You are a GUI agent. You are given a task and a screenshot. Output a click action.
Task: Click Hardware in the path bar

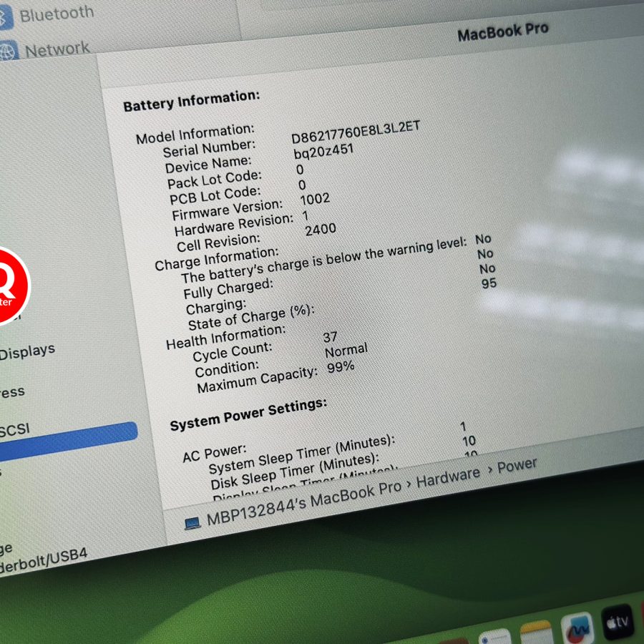(x=448, y=477)
